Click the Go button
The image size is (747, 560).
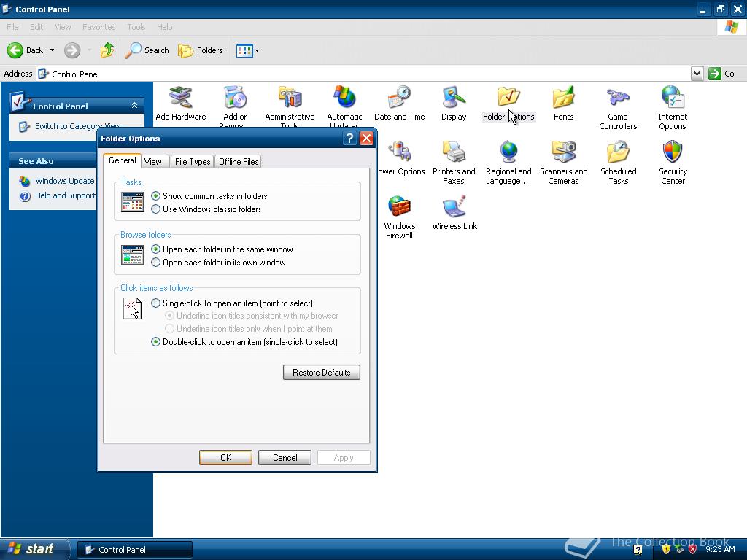coord(721,74)
